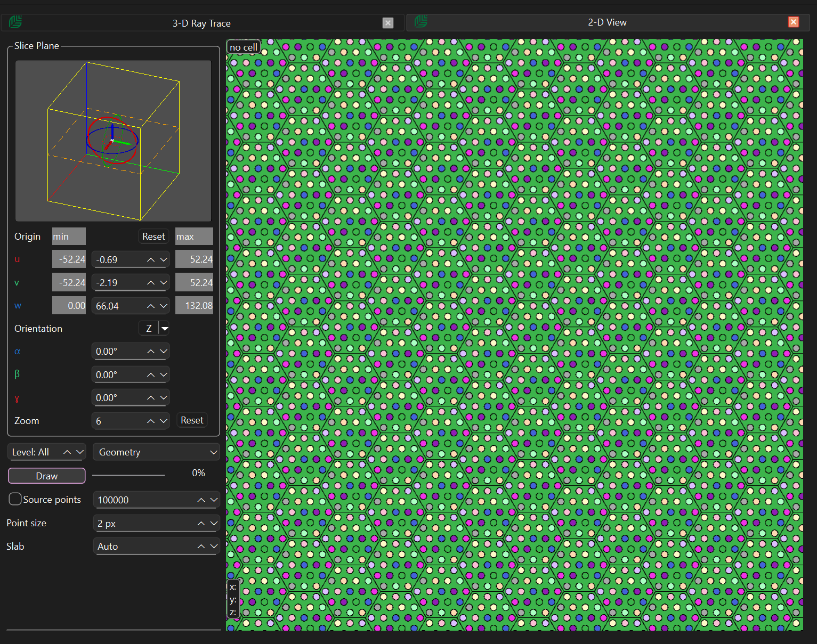
Task: Close the 2-D View panel
Action: click(794, 22)
